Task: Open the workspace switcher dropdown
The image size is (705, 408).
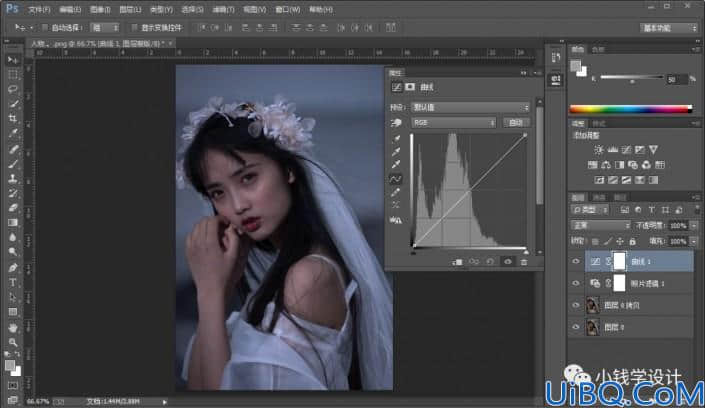Action: coord(669,28)
